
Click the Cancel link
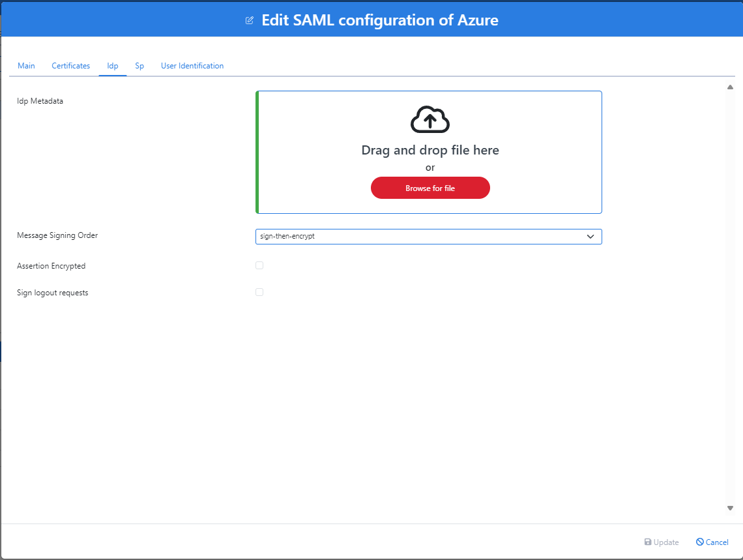point(716,542)
